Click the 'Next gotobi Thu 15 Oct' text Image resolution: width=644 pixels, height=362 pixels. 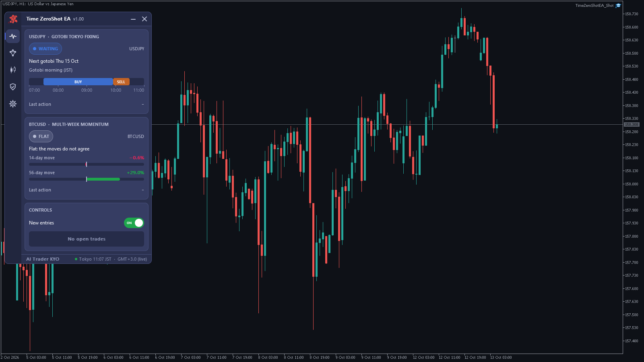pyautogui.click(x=54, y=61)
